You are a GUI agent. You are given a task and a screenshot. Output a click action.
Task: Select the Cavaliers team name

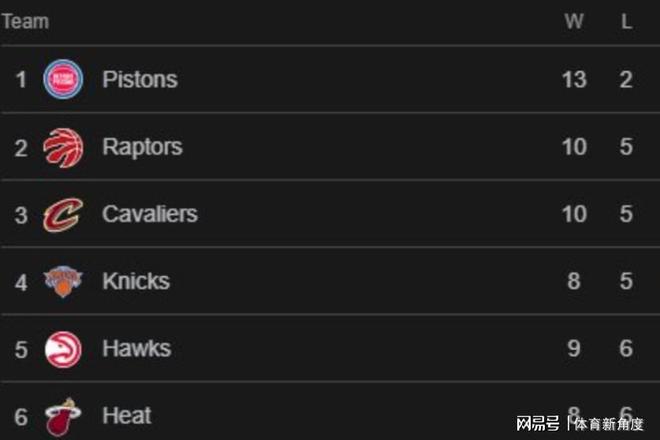point(149,214)
